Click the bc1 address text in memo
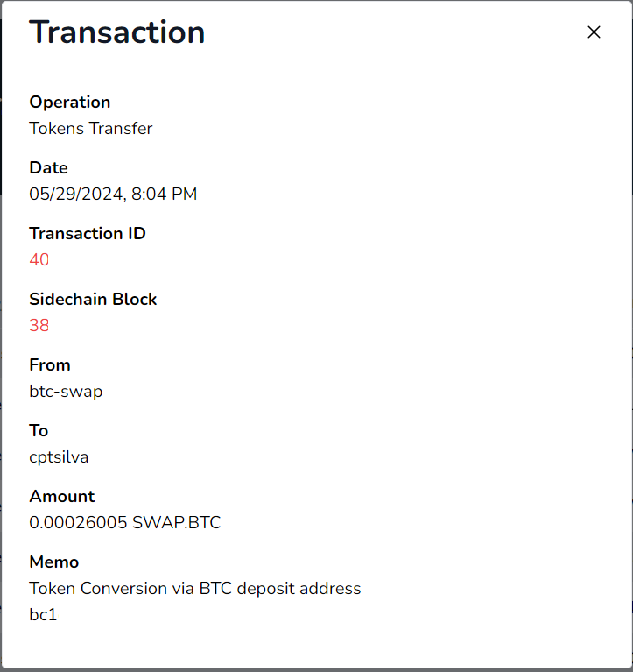The image size is (633, 672). 43,615
